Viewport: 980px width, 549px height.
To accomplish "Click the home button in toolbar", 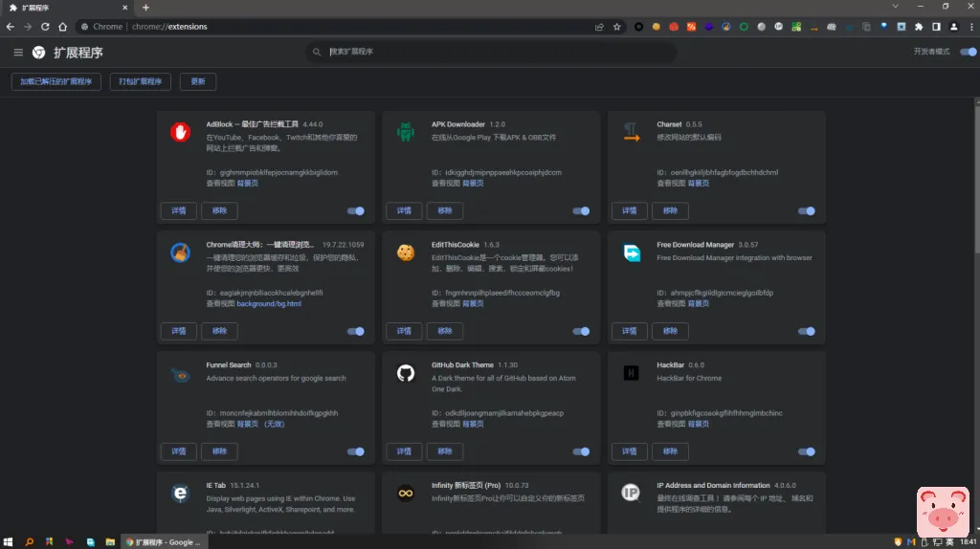I will 62,27.
